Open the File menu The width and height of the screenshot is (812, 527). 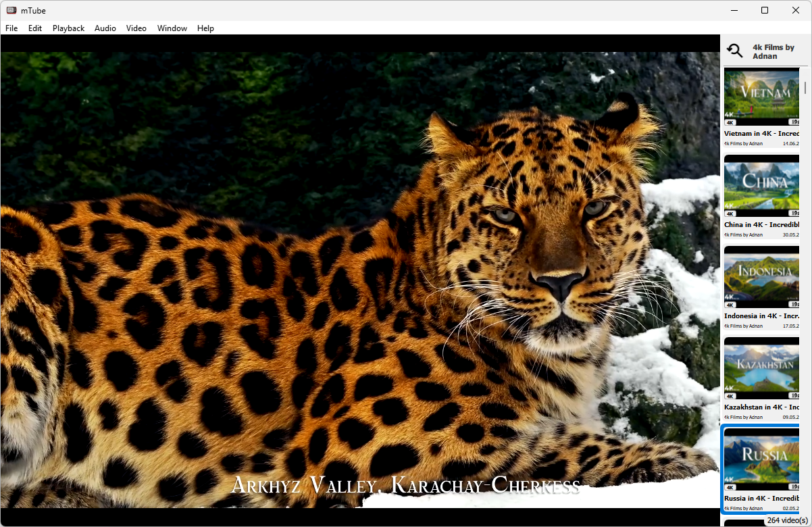(11, 28)
